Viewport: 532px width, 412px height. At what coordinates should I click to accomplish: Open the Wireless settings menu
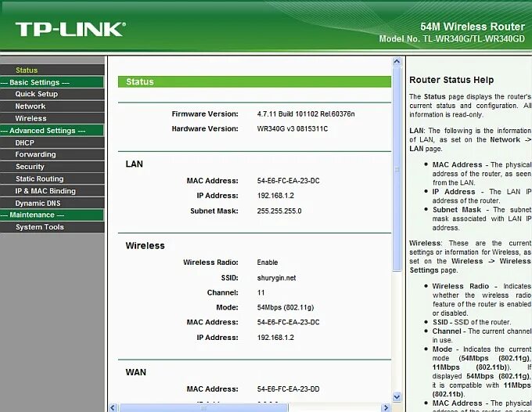click(x=31, y=118)
